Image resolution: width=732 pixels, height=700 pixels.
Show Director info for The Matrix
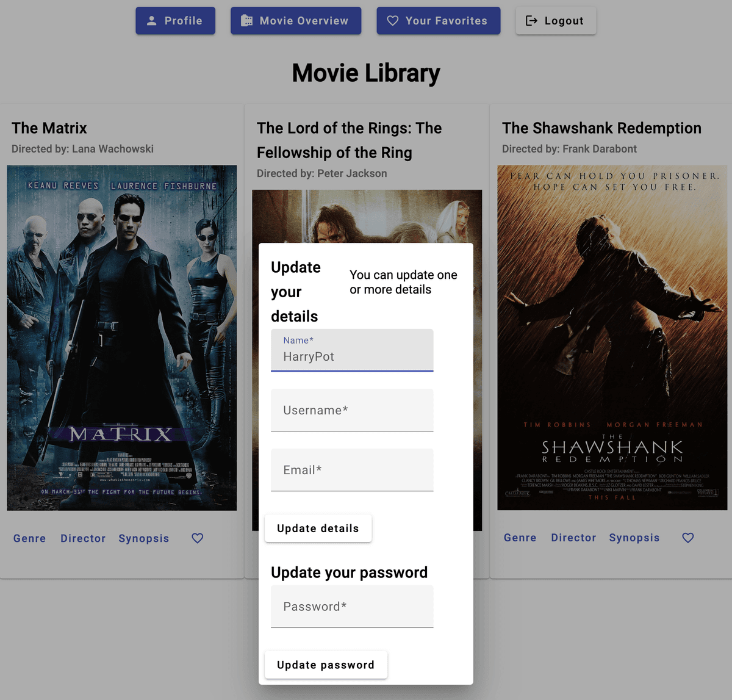83,538
